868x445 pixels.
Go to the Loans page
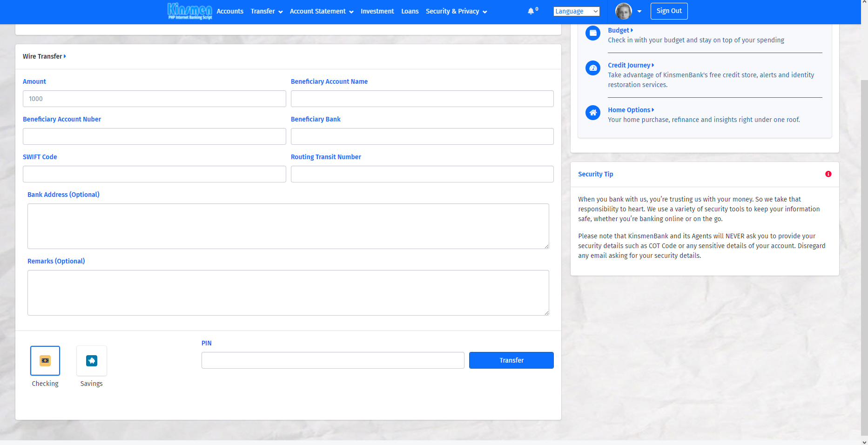(410, 11)
